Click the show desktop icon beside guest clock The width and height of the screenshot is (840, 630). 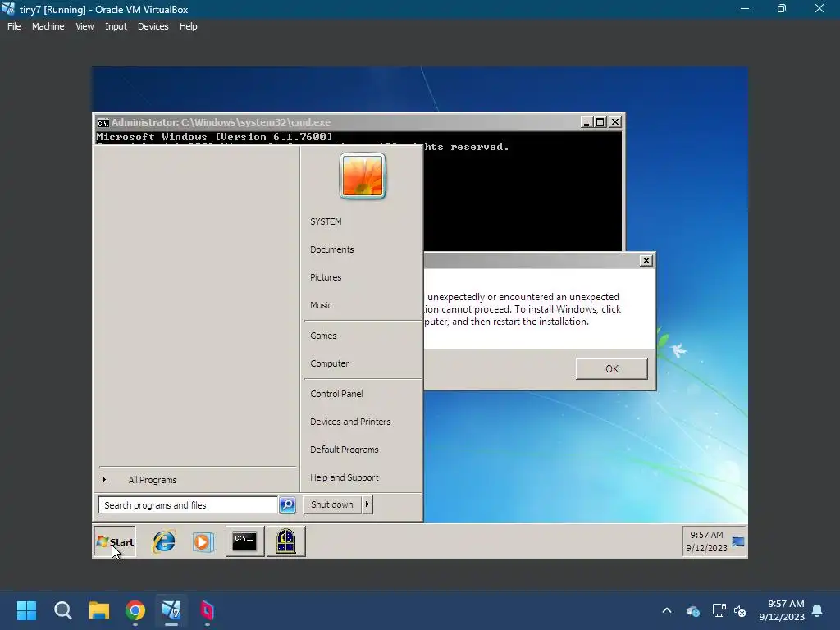tap(738, 541)
